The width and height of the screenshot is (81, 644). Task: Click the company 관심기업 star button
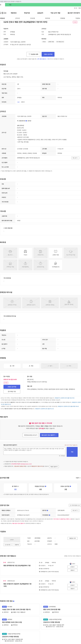[8, 545]
